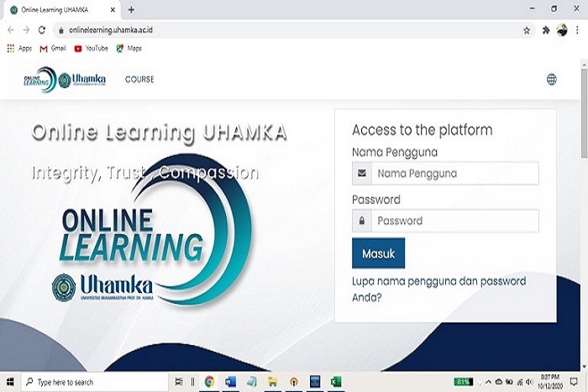Open the network Wi-Fi tray icon
Screen dimensions: 588x392
coord(519,382)
